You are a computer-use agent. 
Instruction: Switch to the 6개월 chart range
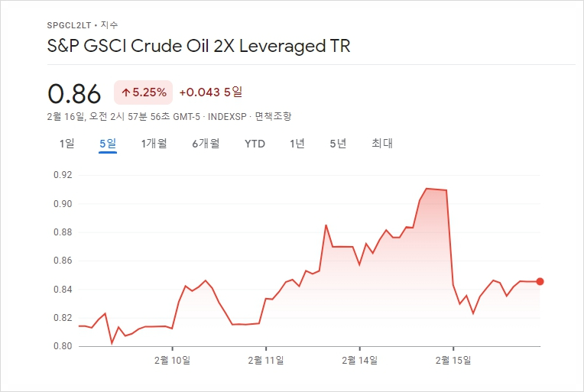[206, 144]
